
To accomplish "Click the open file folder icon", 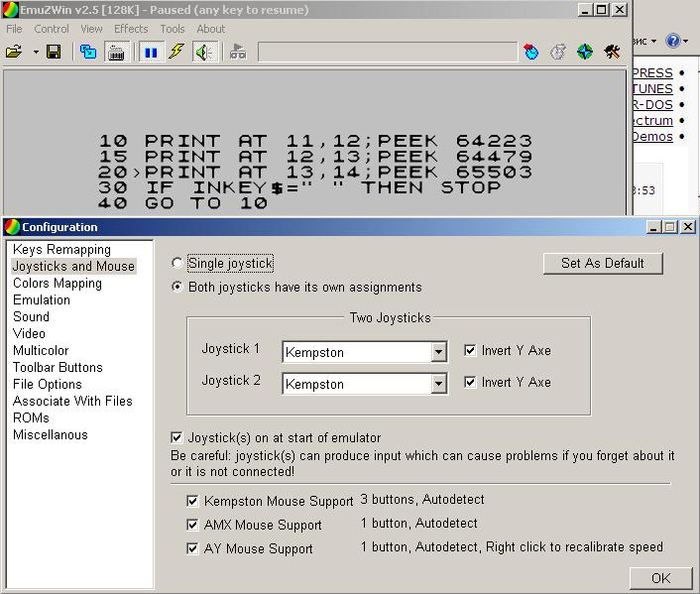I will 14,52.
